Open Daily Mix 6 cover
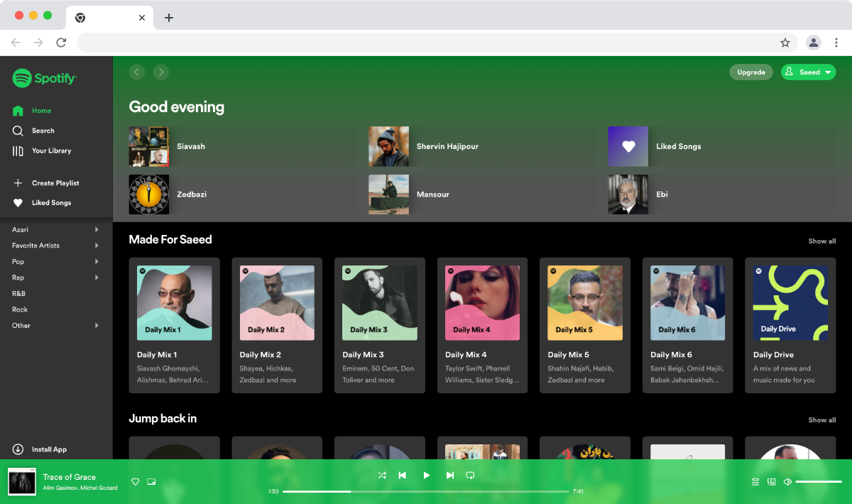 (688, 303)
